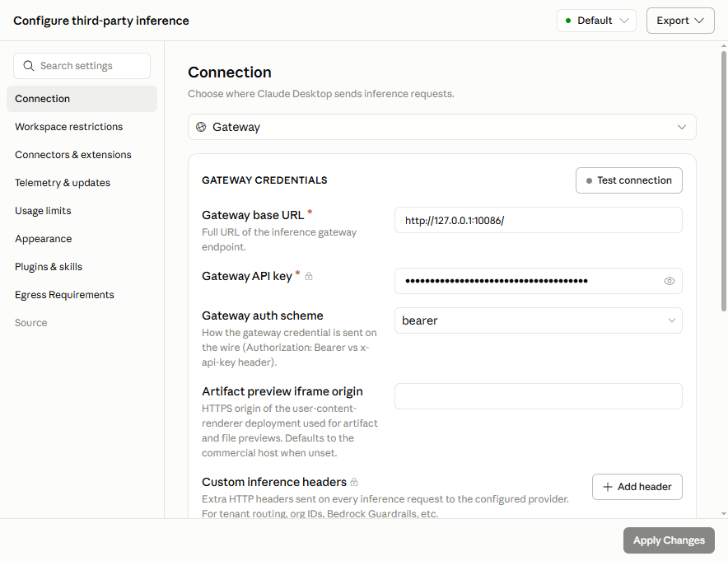
Task: Click the Gateway base URL field
Action: pos(538,220)
